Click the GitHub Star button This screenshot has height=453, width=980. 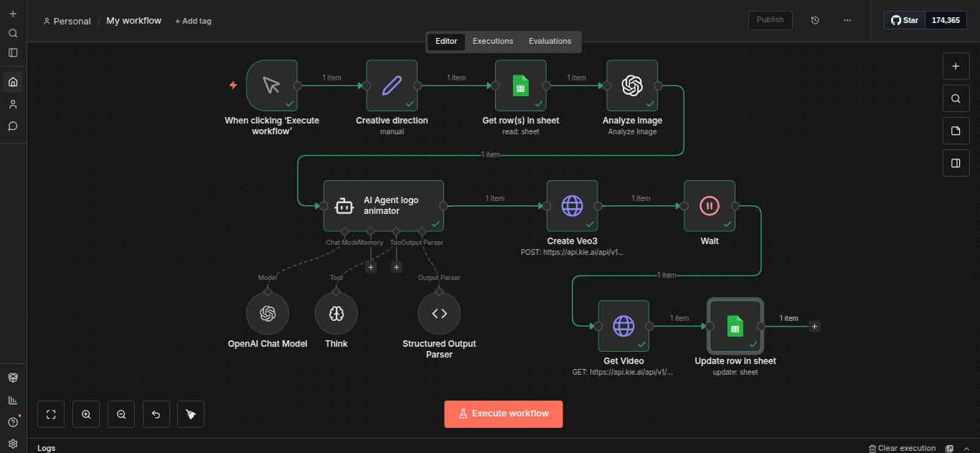click(905, 20)
